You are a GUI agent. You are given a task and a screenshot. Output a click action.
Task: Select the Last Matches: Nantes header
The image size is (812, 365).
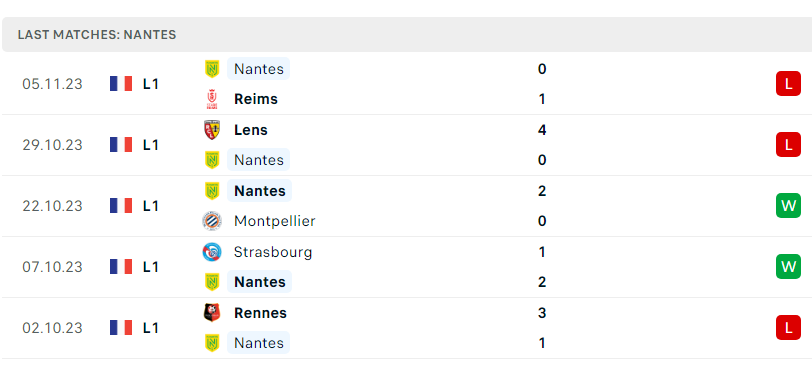(x=97, y=35)
